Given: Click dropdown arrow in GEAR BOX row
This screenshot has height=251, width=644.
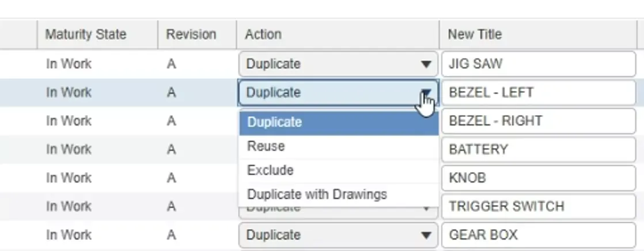Looking at the screenshot, I should point(426,235).
